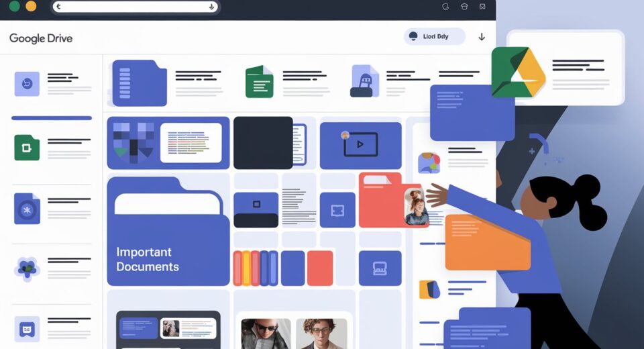Screen dimensions: 644x349
Task: Open the blue tile with frame brackets icon
Action: 337,210
